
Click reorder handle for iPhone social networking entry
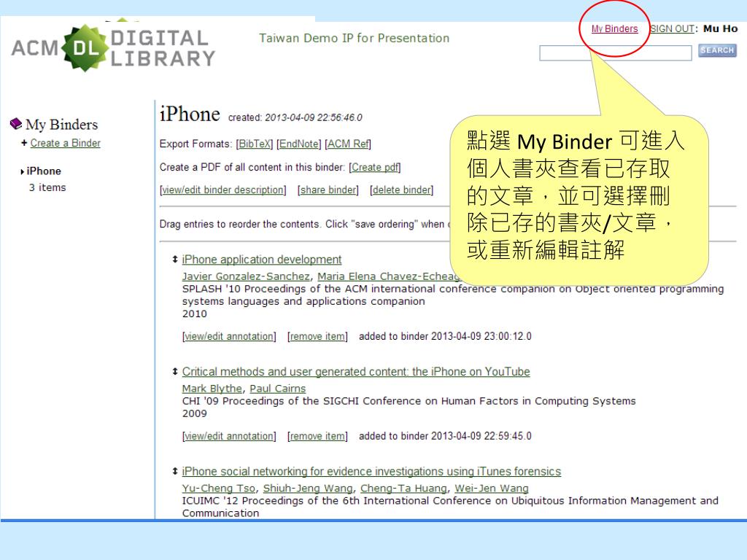click(x=175, y=471)
